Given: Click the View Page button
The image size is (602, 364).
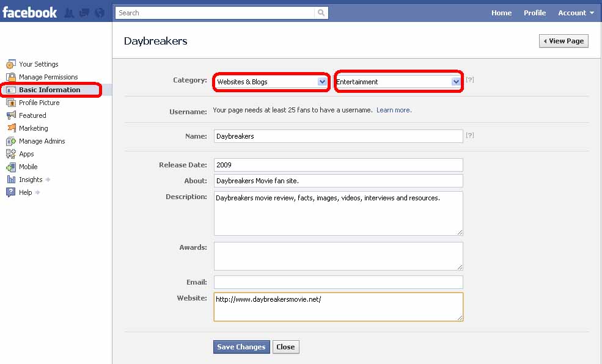Looking at the screenshot, I should click(563, 41).
